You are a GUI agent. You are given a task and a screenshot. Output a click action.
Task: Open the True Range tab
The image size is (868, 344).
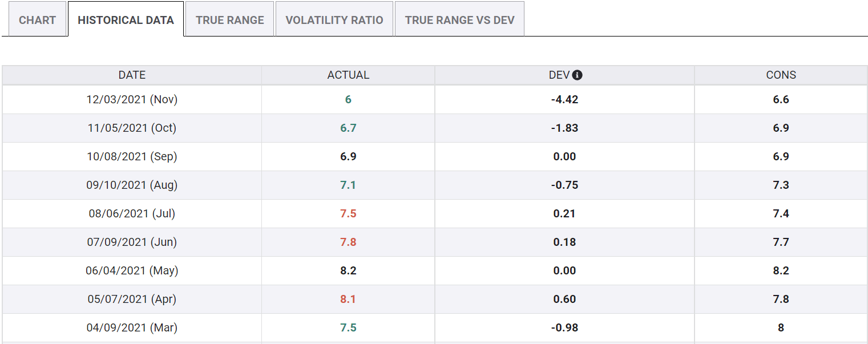[229, 20]
